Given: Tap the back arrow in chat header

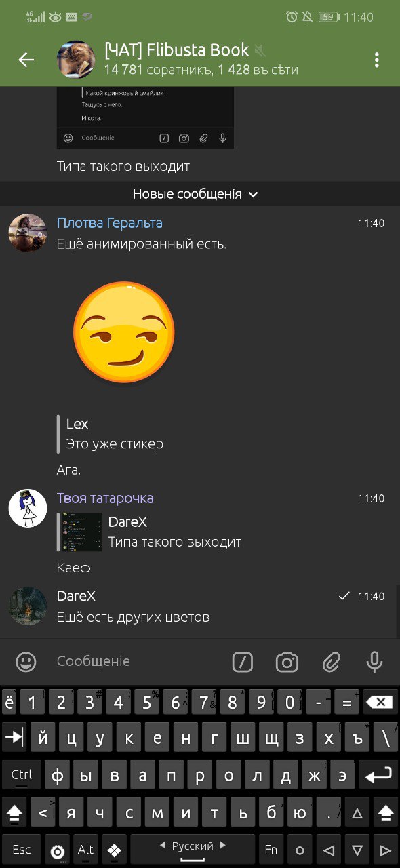Looking at the screenshot, I should [x=26, y=60].
